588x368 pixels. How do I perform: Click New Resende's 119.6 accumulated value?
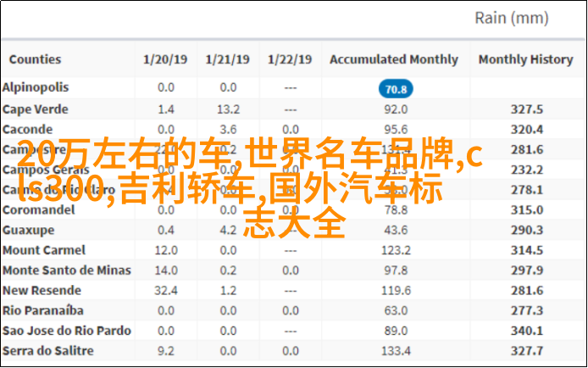point(396,290)
